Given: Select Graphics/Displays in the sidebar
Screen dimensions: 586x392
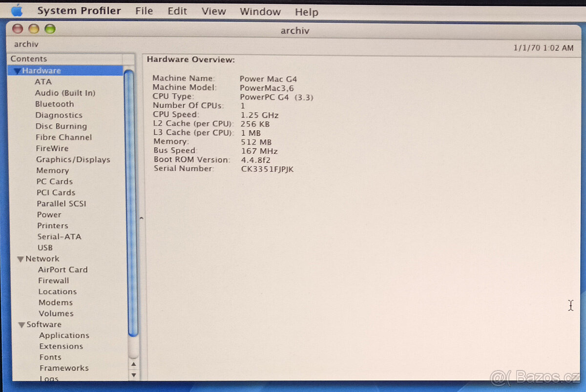Looking at the screenshot, I should pyautogui.click(x=73, y=160).
